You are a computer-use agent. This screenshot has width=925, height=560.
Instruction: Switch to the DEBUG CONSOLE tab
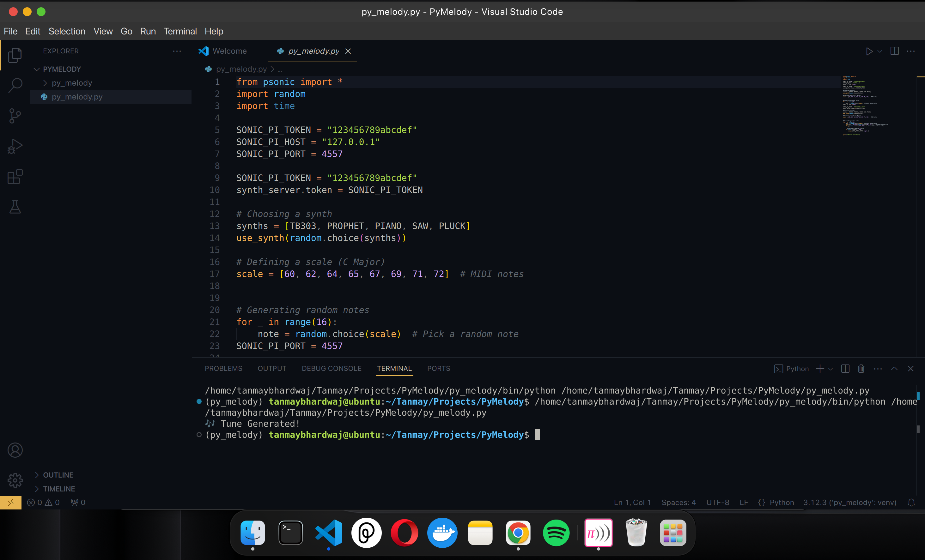point(332,368)
